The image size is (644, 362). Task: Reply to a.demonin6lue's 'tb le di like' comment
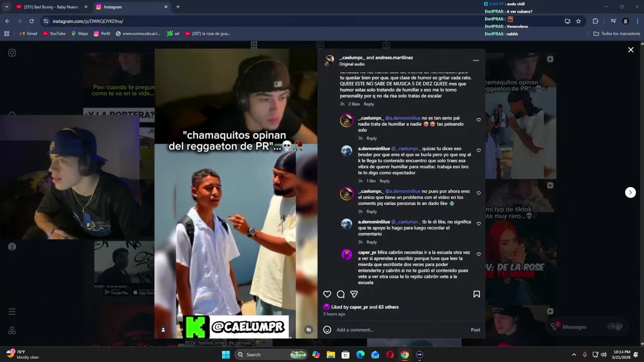click(371, 242)
